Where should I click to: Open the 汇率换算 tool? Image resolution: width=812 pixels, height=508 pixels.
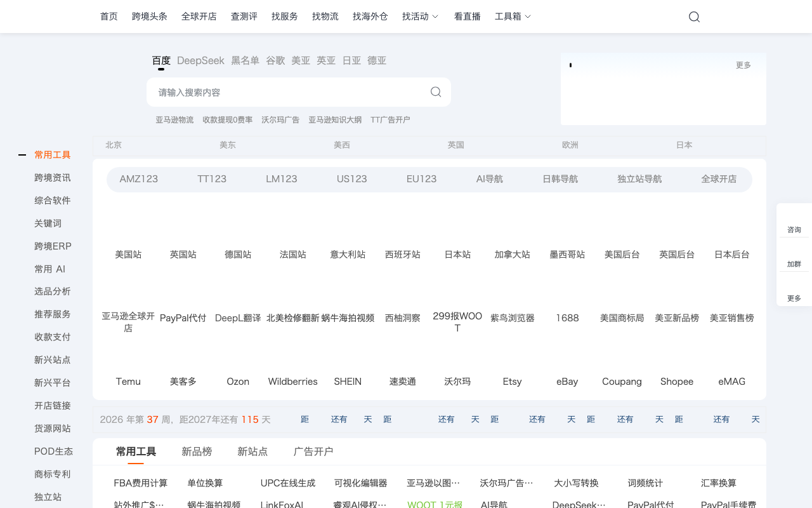(719, 483)
